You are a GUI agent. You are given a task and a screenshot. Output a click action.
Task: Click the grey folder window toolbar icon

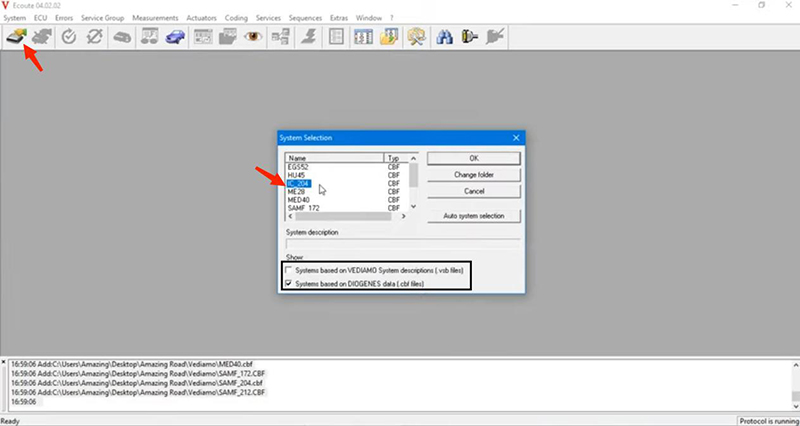pos(228,37)
